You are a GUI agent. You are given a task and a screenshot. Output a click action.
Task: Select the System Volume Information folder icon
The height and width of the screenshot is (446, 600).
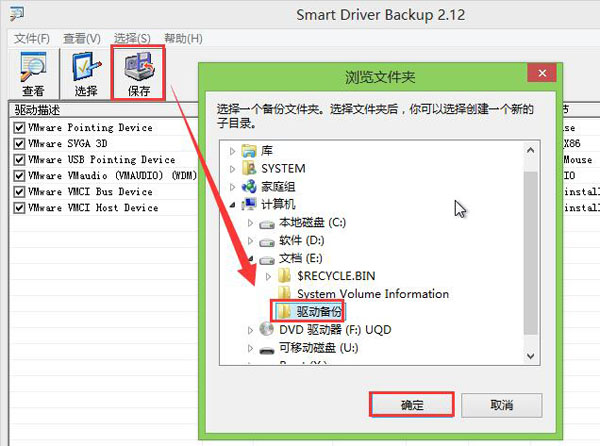pos(284,293)
